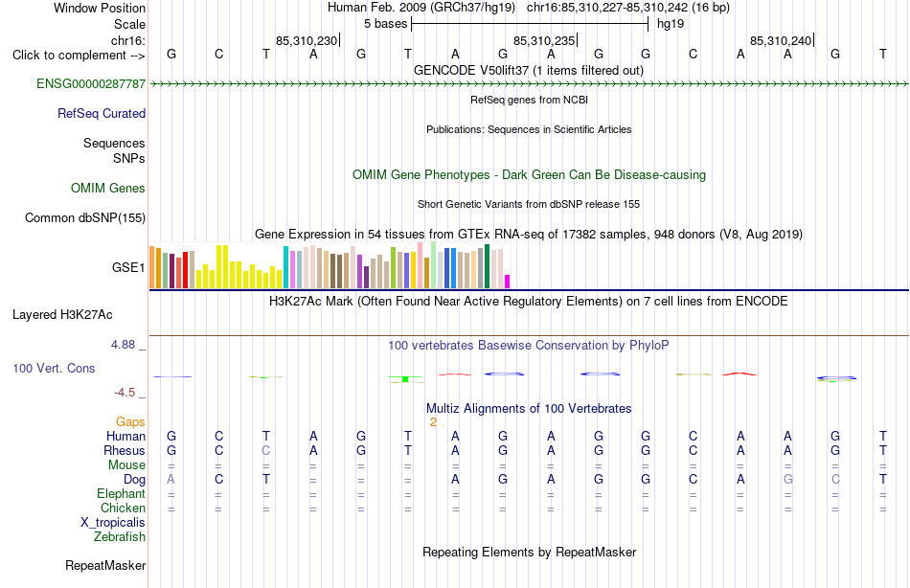Click the faded A base in Dog row
The height and width of the screenshot is (588, 910).
coord(171,480)
